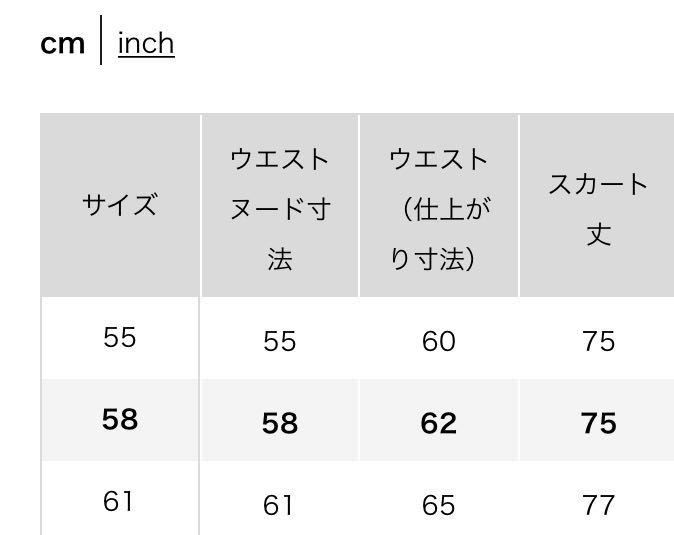Click nude waist value 55
The width and height of the screenshot is (674, 535).
pos(280,342)
